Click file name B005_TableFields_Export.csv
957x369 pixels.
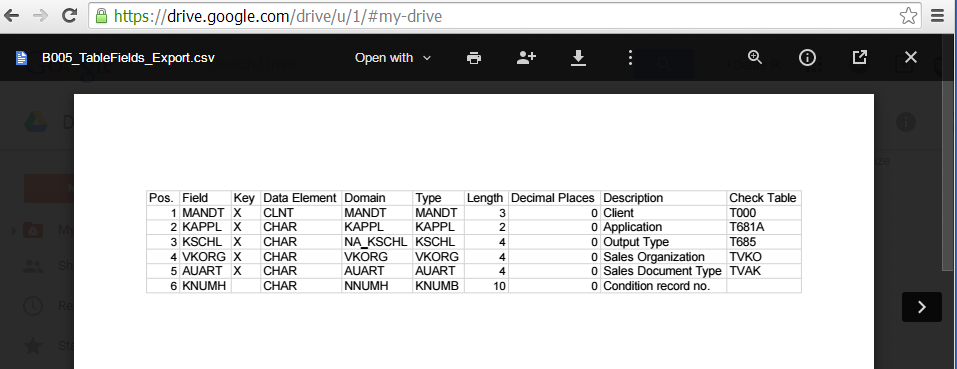pyautogui.click(x=128, y=58)
